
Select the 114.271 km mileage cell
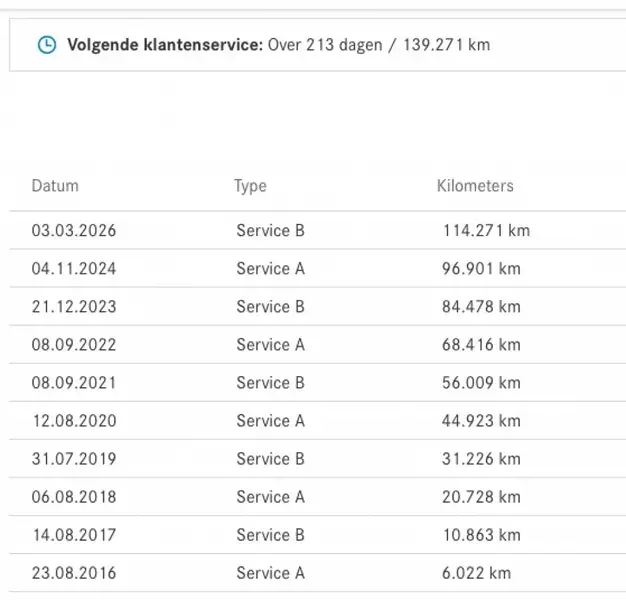tap(486, 231)
